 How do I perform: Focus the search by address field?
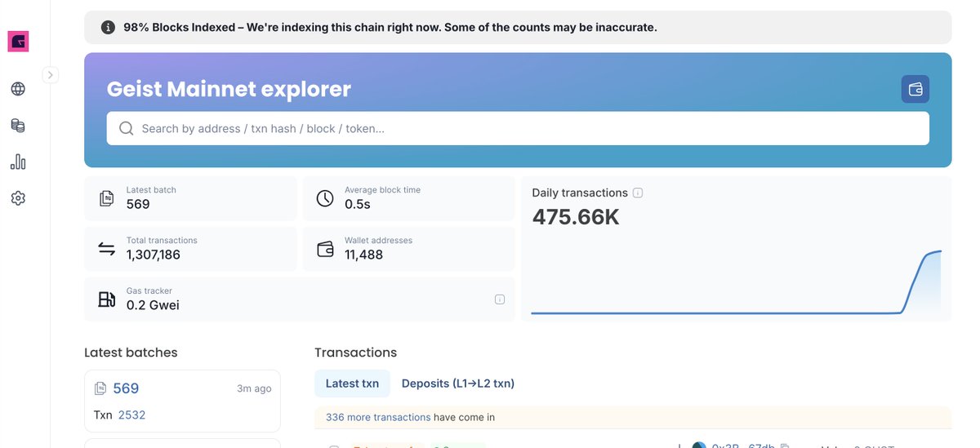518,128
